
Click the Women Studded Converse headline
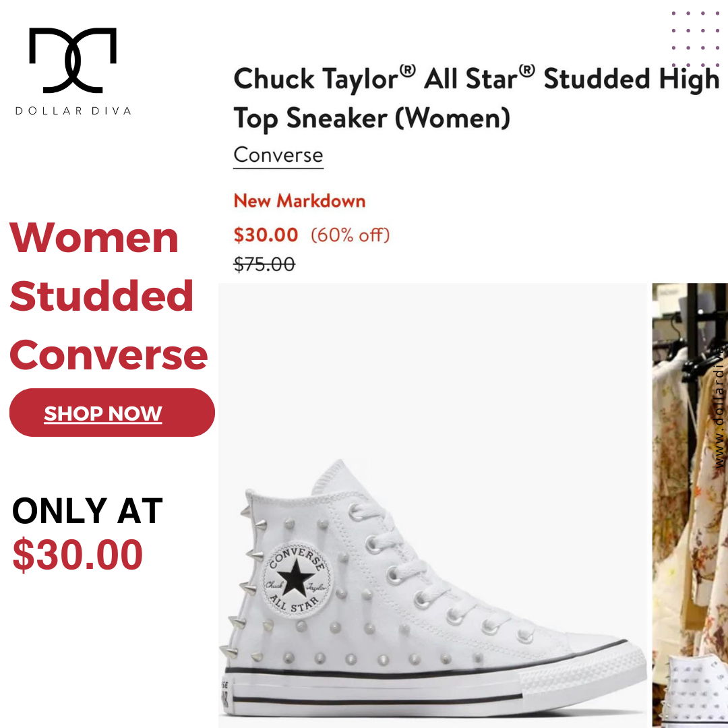pyautogui.click(x=109, y=296)
